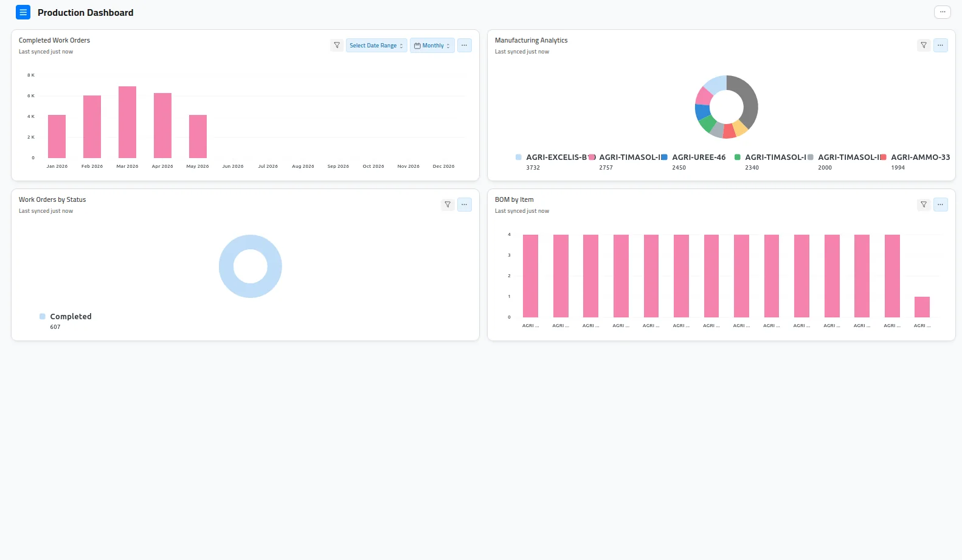Screen dimensions: 962x560
Task: Filter the Work Orders by Status card
Action: [448, 205]
